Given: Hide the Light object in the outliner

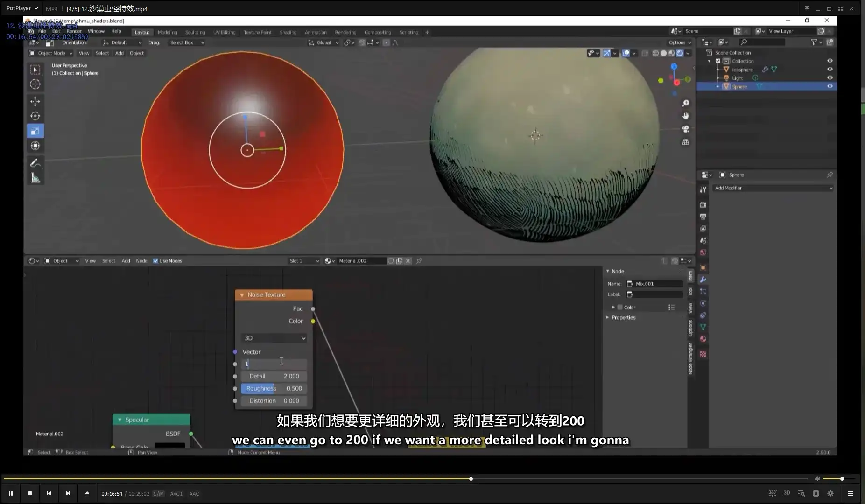Looking at the screenshot, I should pos(830,78).
